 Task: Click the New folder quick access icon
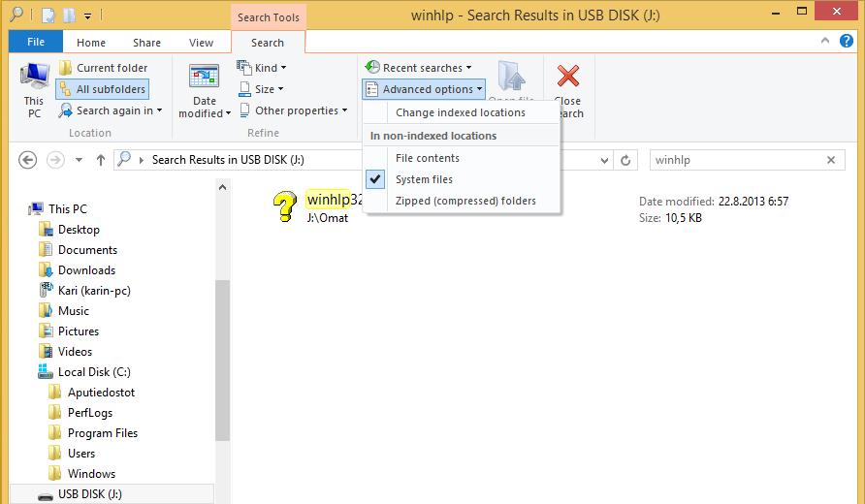point(69,16)
